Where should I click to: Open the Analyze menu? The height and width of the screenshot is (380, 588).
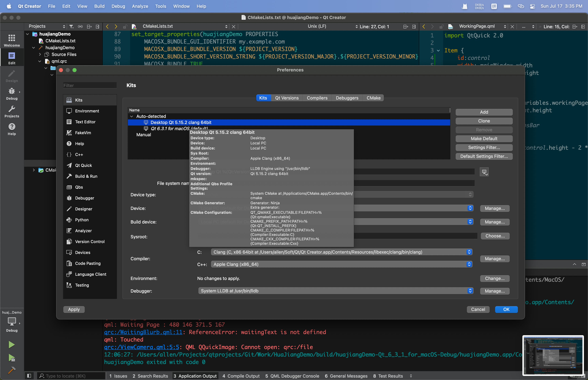140,6
